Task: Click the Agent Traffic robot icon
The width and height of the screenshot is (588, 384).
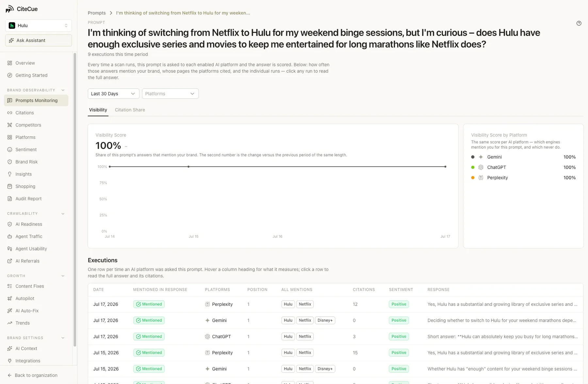Action: pos(10,236)
